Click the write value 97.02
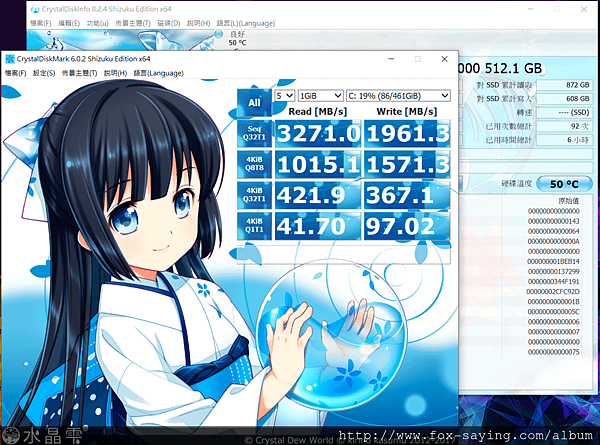The image size is (600, 445). tap(407, 226)
